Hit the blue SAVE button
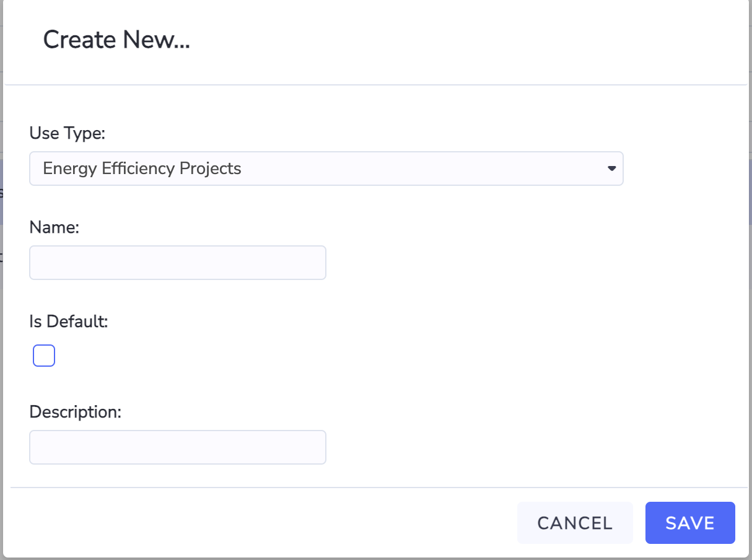Screen dimensions: 752x560 click(x=690, y=523)
